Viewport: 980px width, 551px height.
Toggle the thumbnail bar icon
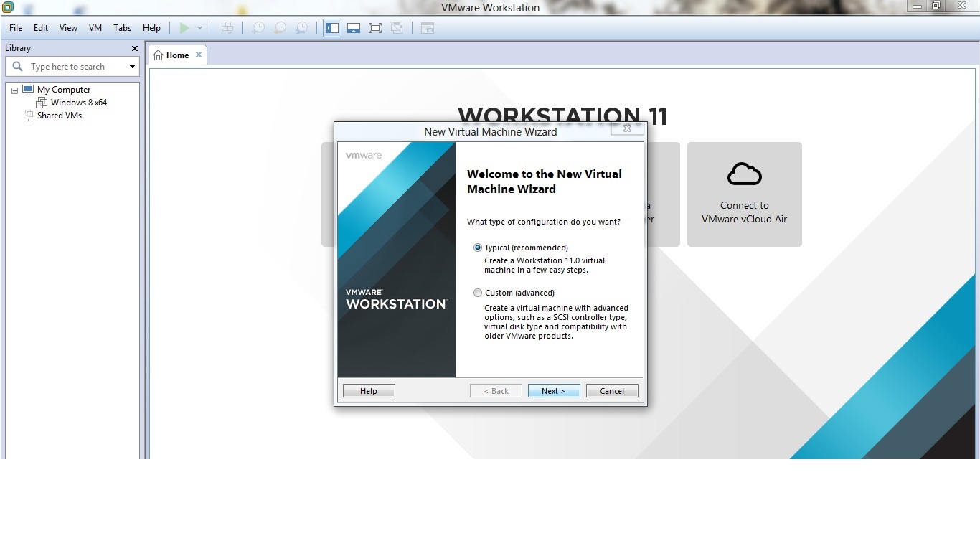[x=354, y=28]
